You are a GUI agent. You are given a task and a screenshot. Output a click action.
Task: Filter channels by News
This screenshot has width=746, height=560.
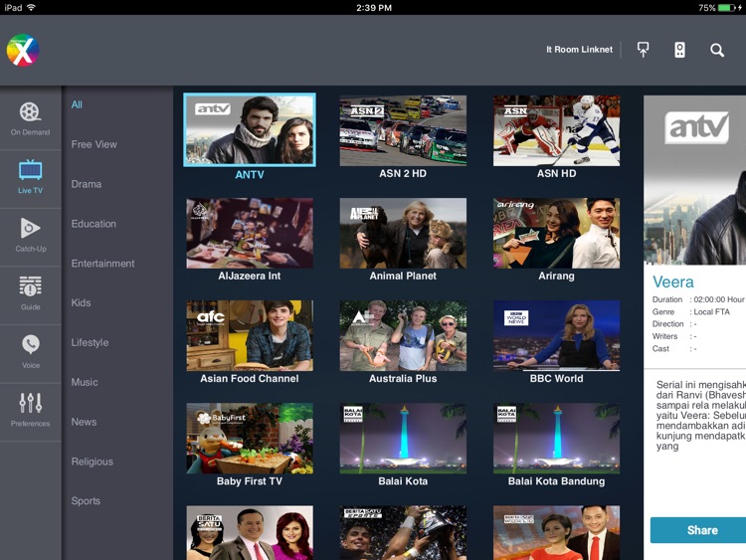point(84,422)
